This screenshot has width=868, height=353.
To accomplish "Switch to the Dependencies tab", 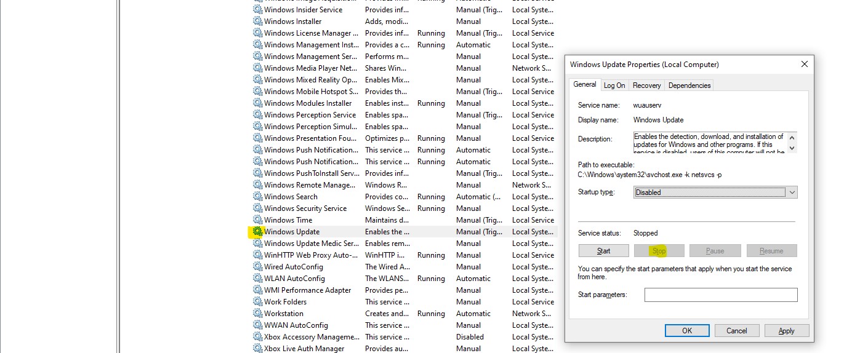I will 689,85.
